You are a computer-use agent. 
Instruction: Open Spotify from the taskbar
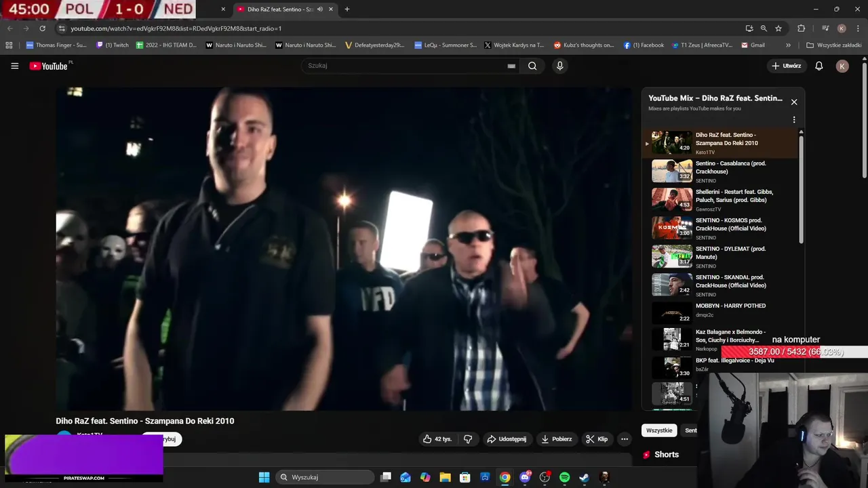pyautogui.click(x=564, y=477)
